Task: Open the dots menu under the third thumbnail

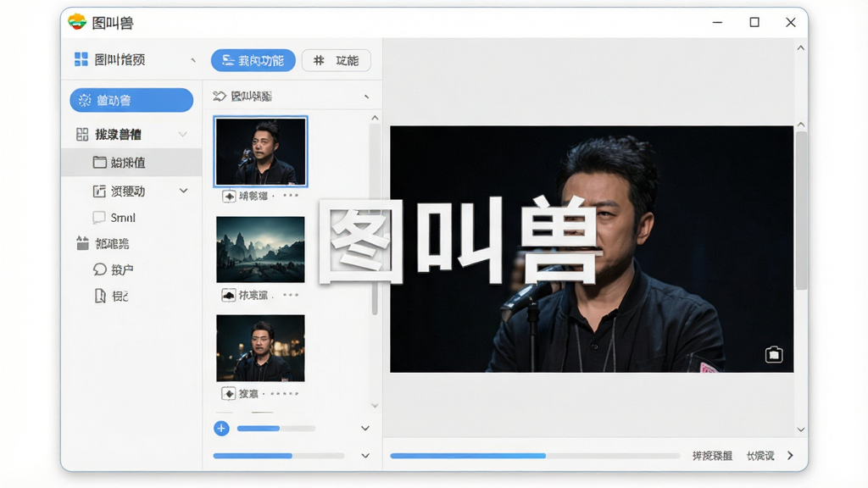Action: [x=285, y=393]
